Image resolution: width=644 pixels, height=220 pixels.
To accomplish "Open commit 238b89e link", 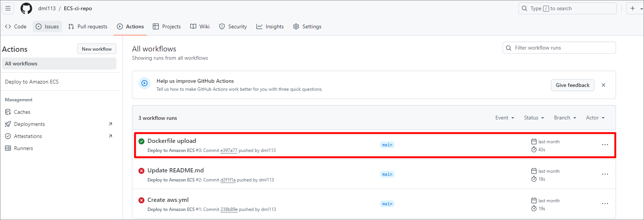I will pos(229,209).
